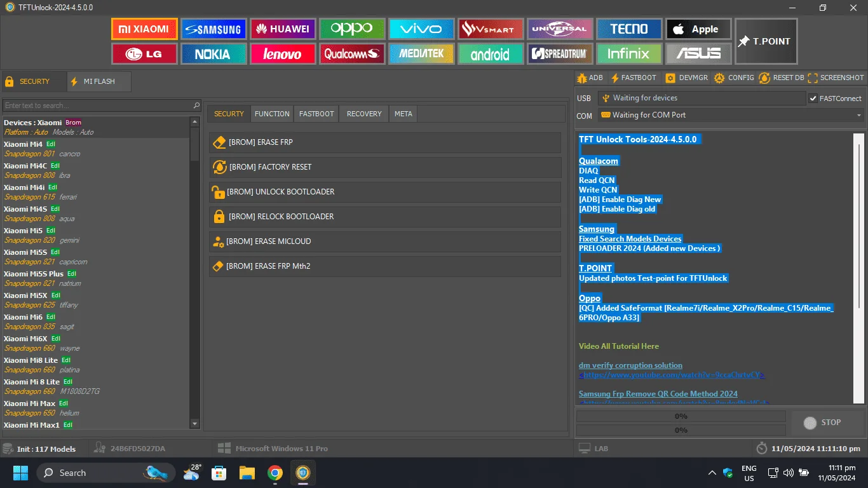Select Xiaomi Mi5S Plus natrium
This screenshot has width=868, height=488.
tap(95, 278)
